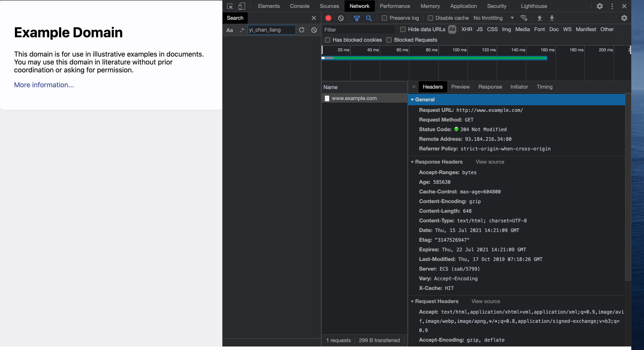Open network panel settings gear
This screenshot has height=350, width=644.
point(624,18)
